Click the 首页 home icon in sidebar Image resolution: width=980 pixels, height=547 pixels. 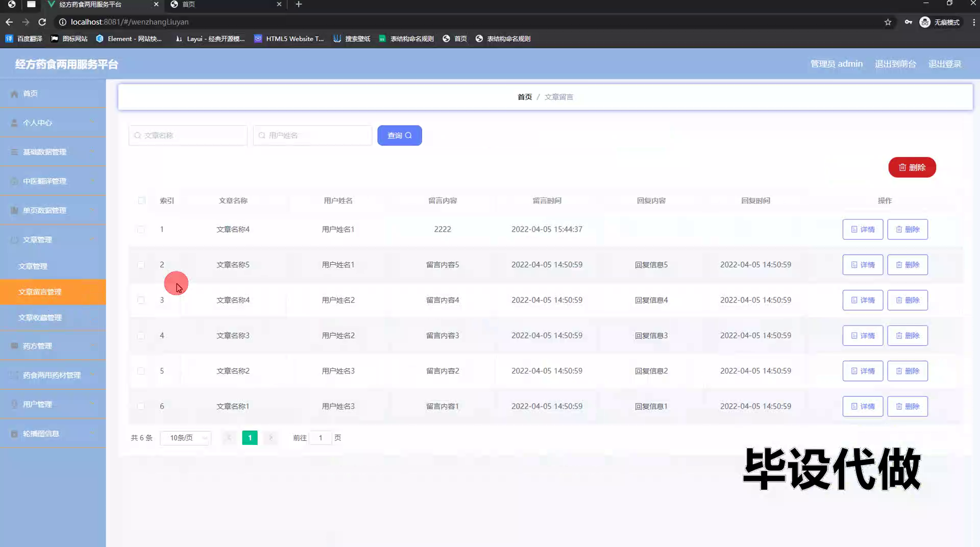click(x=14, y=94)
